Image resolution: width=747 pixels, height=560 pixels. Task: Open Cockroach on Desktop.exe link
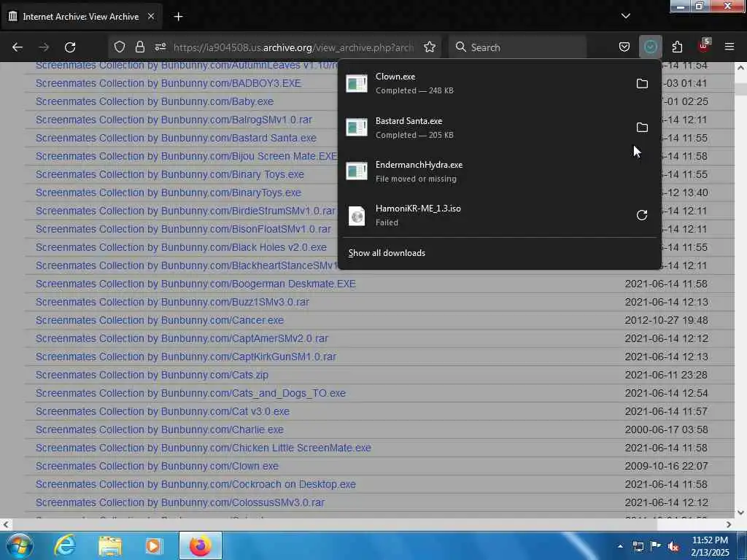(196, 484)
